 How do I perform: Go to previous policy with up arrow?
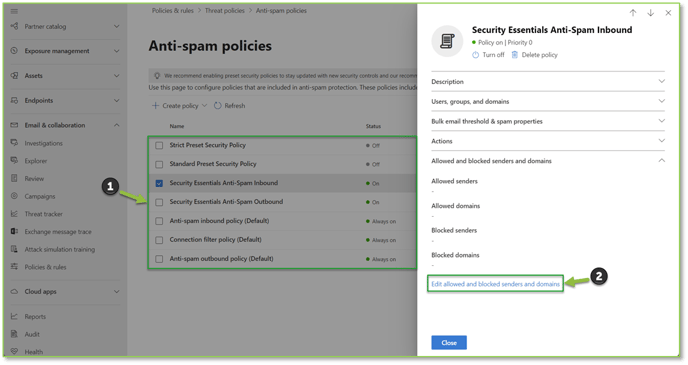[633, 13]
